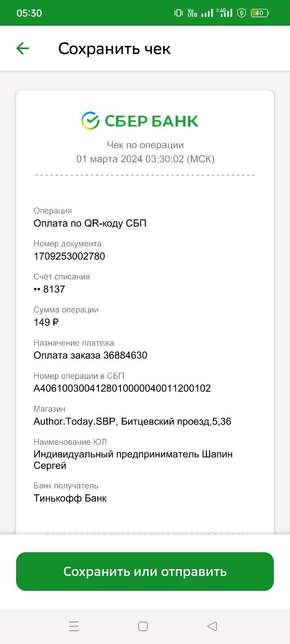Tap the 4G signal strength icon

point(225,13)
